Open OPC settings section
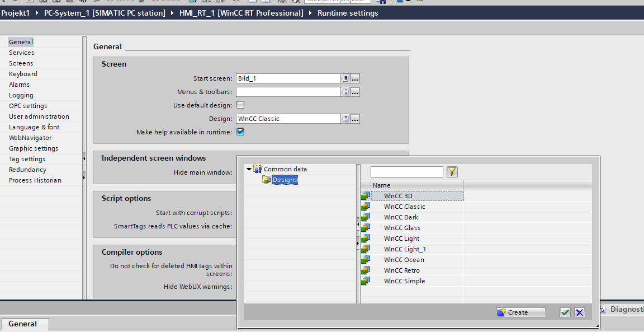Image resolution: width=644 pixels, height=332 pixels. (28, 106)
